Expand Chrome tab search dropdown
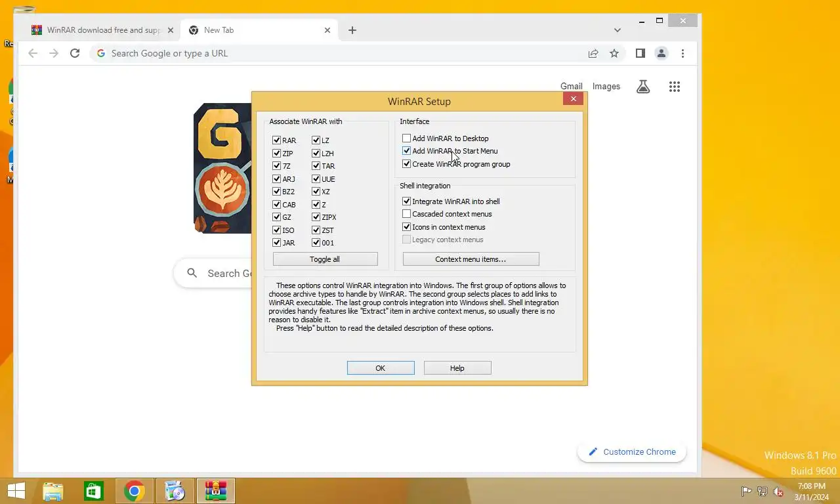840x504 pixels. (618, 30)
